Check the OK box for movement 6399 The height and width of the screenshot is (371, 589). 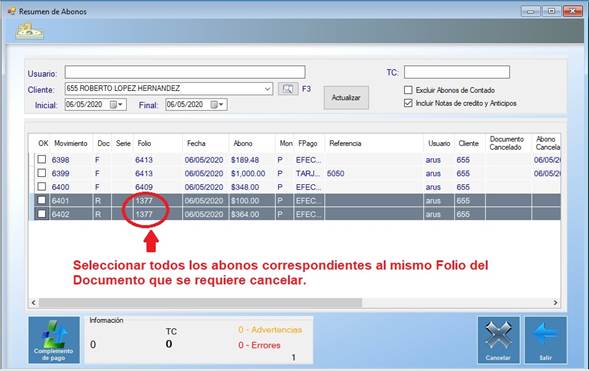(x=42, y=173)
